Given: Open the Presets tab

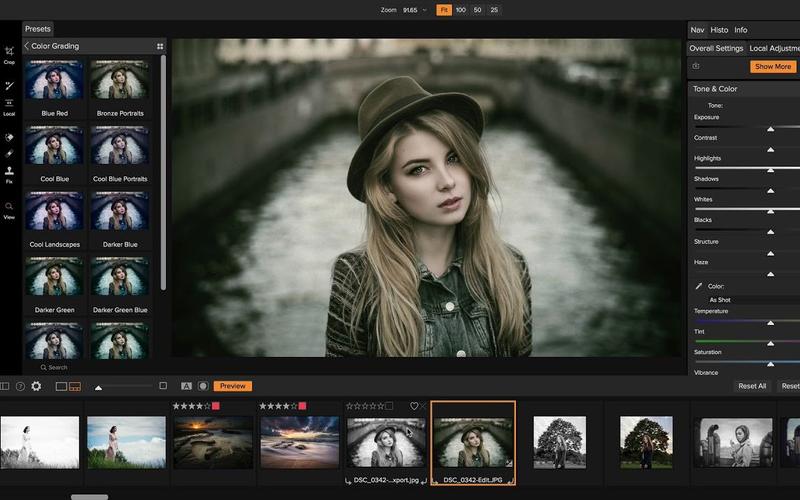Looking at the screenshot, I should click(38, 29).
